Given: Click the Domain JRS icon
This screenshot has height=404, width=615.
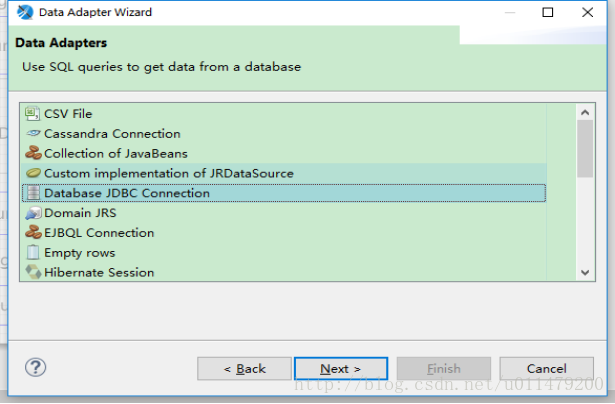Looking at the screenshot, I should (x=33, y=213).
